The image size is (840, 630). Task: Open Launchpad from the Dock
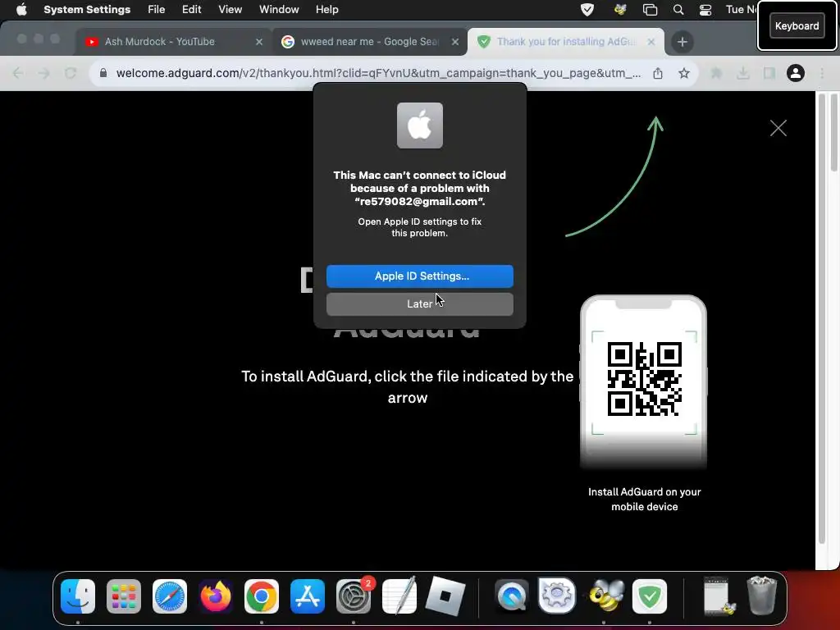click(124, 596)
